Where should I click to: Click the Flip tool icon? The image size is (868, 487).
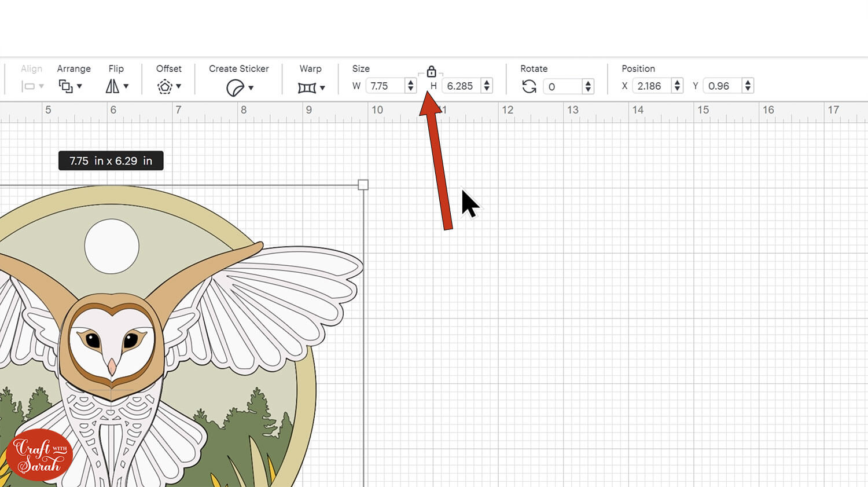click(112, 86)
